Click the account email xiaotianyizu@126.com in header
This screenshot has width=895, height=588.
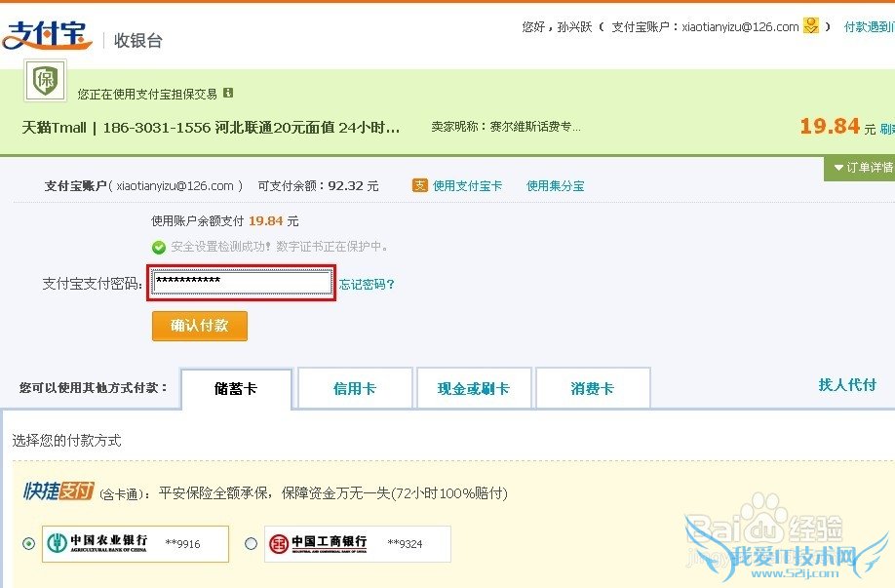pyautogui.click(x=740, y=26)
